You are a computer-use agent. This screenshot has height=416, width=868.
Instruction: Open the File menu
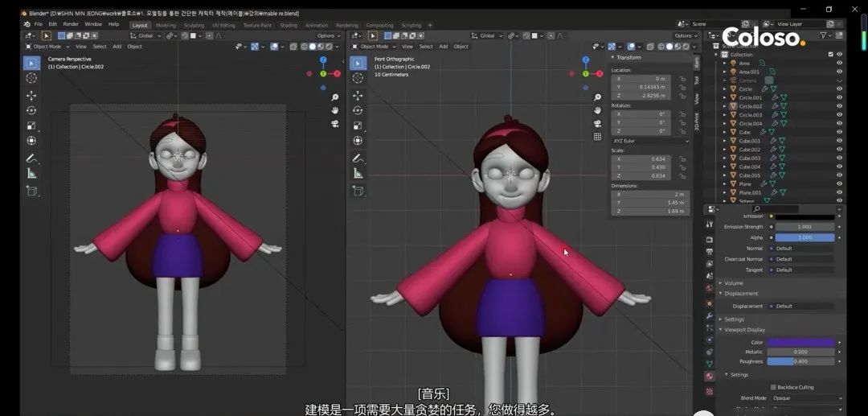[39, 24]
